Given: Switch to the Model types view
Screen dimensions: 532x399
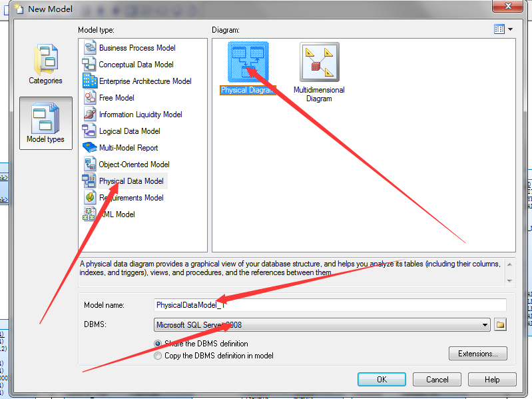Looking at the screenshot, I should 46,123.
